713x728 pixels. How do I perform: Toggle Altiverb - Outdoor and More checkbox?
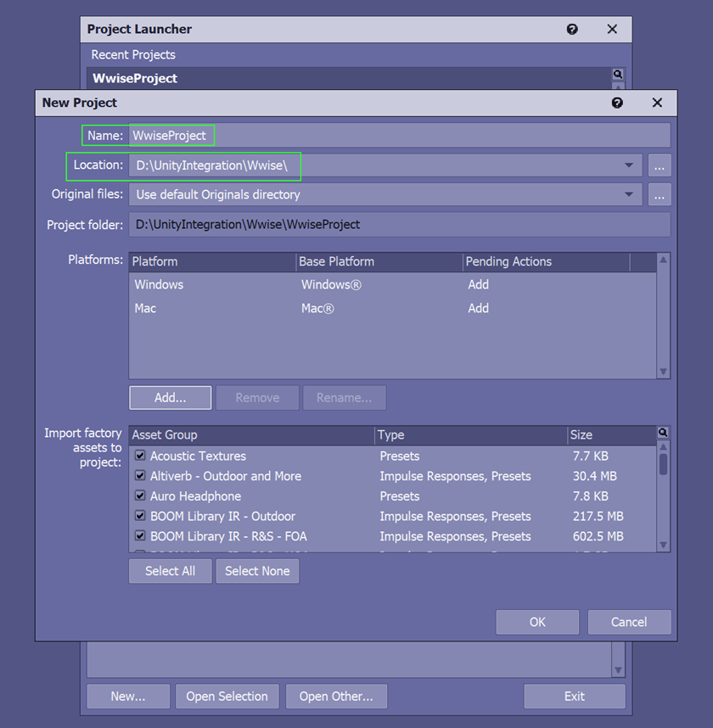(x=140, y=475)
